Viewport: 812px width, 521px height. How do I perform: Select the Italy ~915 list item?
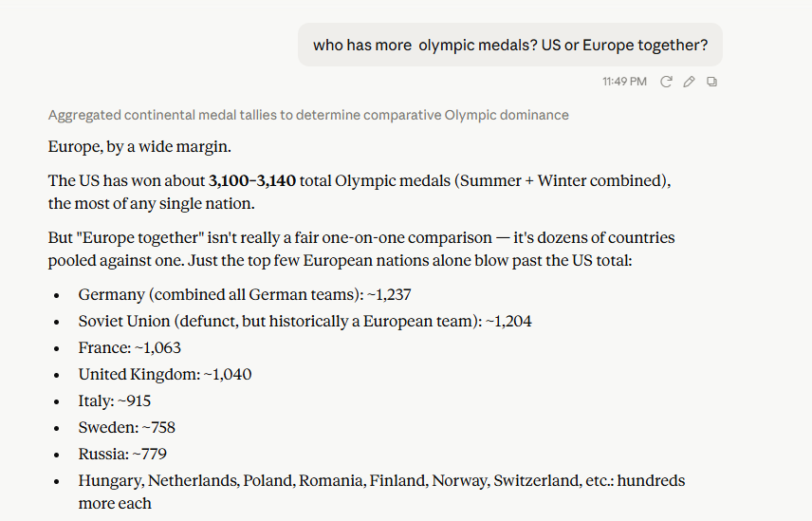tap(115, 400)
